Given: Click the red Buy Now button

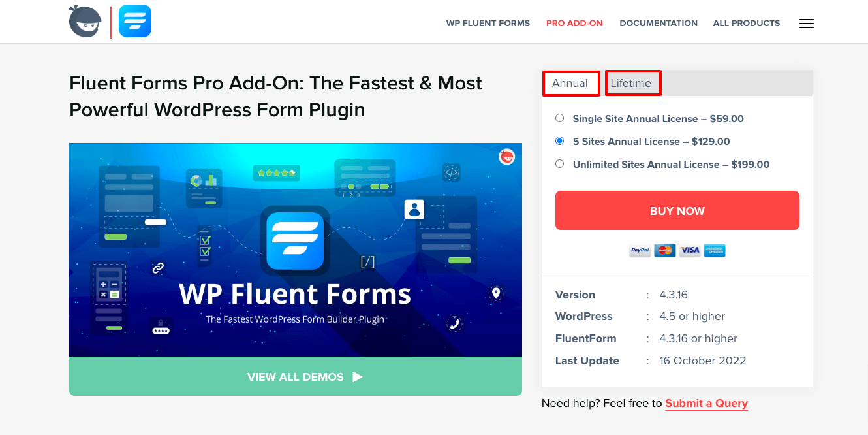Looking at the screenshot, I should tap(677, 210).
